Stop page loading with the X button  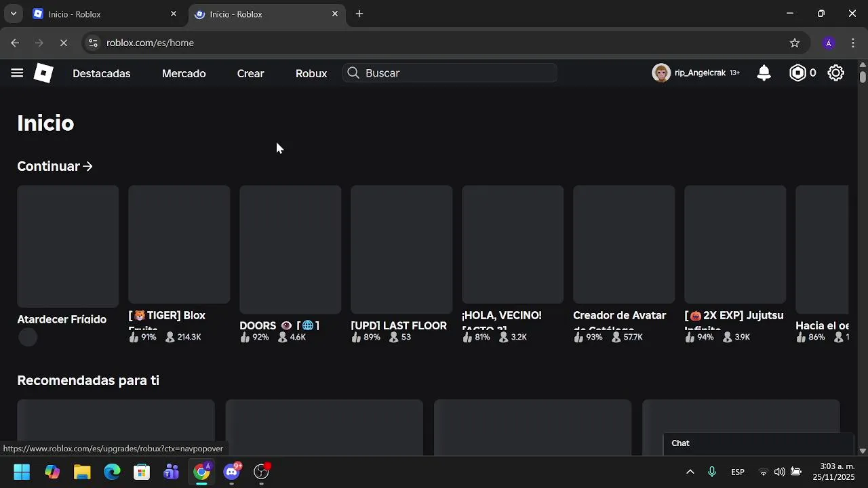(x=63, y=43)
